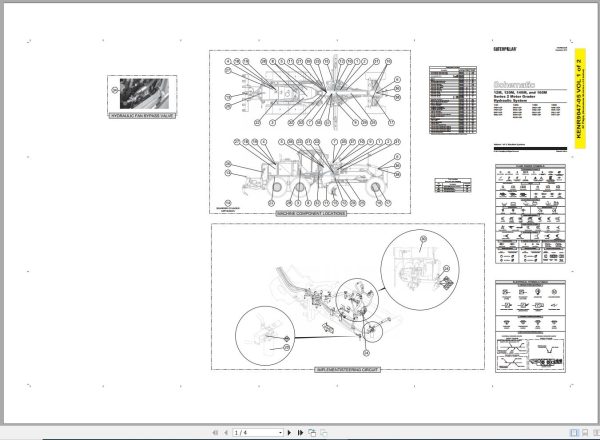
Task: Select continuous page layout icon
Action: (585, 432)
